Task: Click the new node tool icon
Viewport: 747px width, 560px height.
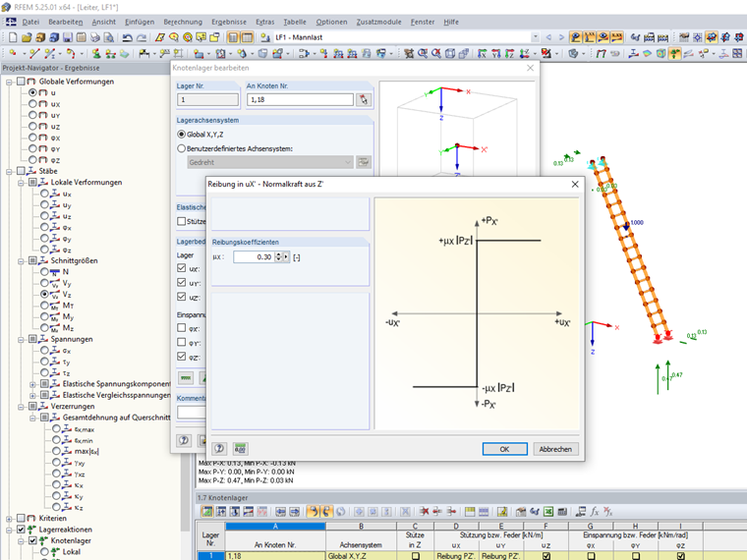Action: pos(13,53)
